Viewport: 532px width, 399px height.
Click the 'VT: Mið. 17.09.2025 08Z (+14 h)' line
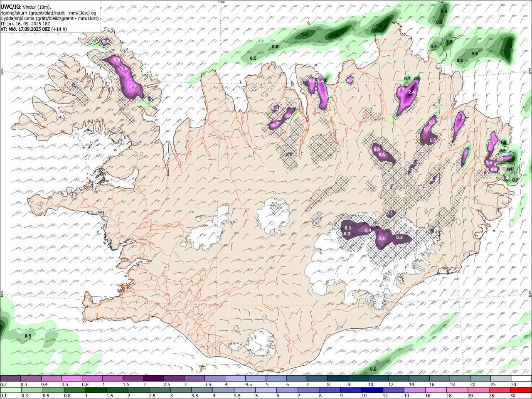tap(34, 29)
